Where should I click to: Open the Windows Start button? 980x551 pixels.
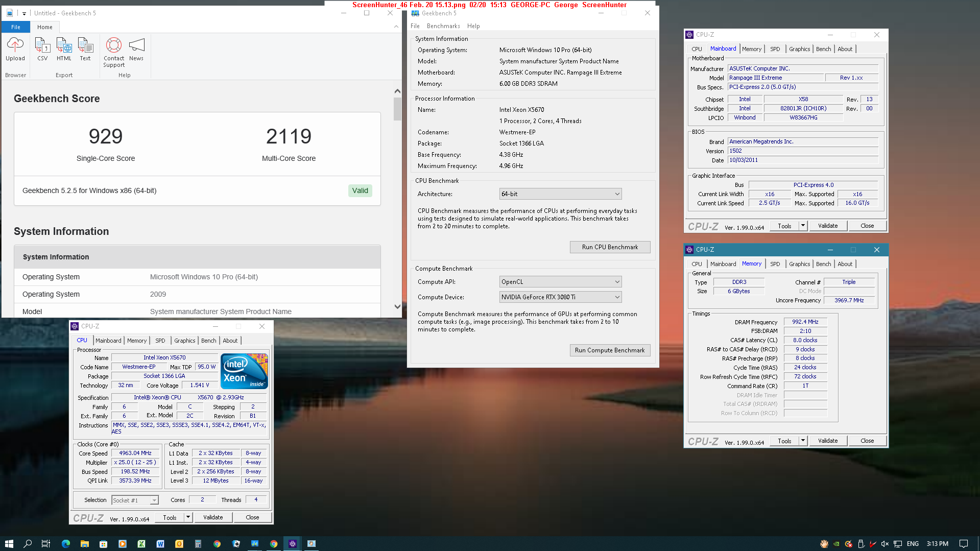pyautogui.click(x=9, y=544)
